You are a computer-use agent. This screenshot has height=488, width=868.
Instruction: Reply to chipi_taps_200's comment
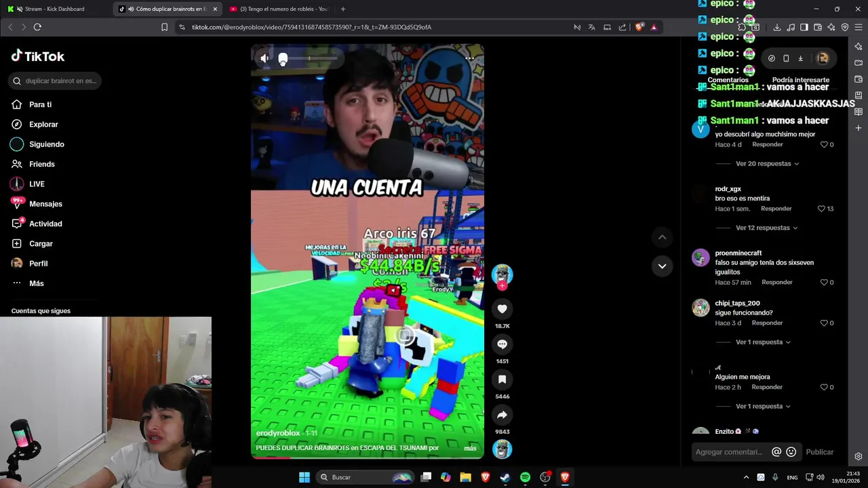[767, 323]
